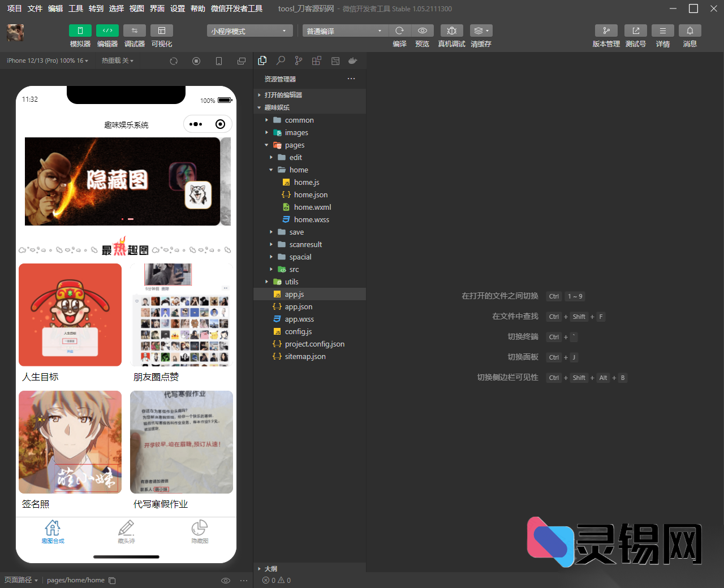Expand the utils folder in the file tree
Viewport: 724px width, 588px height.
click(267, 282)
